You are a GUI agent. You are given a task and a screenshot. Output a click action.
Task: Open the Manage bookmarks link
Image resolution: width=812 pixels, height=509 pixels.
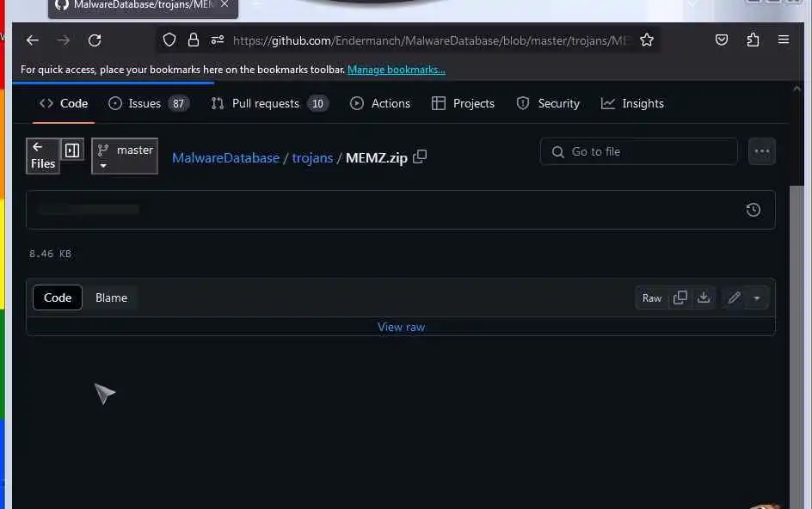click(397, 70)
